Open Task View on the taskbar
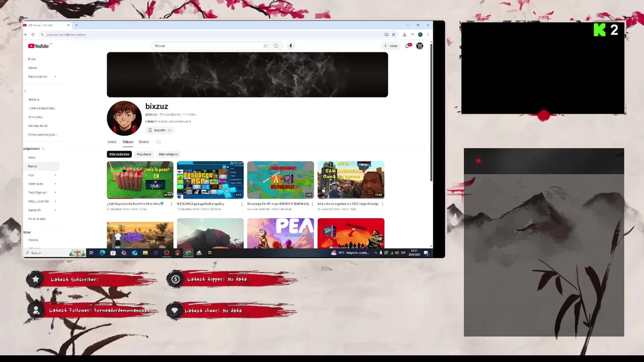The width and height of the screenshot is (644, 362). coord(91,253)
